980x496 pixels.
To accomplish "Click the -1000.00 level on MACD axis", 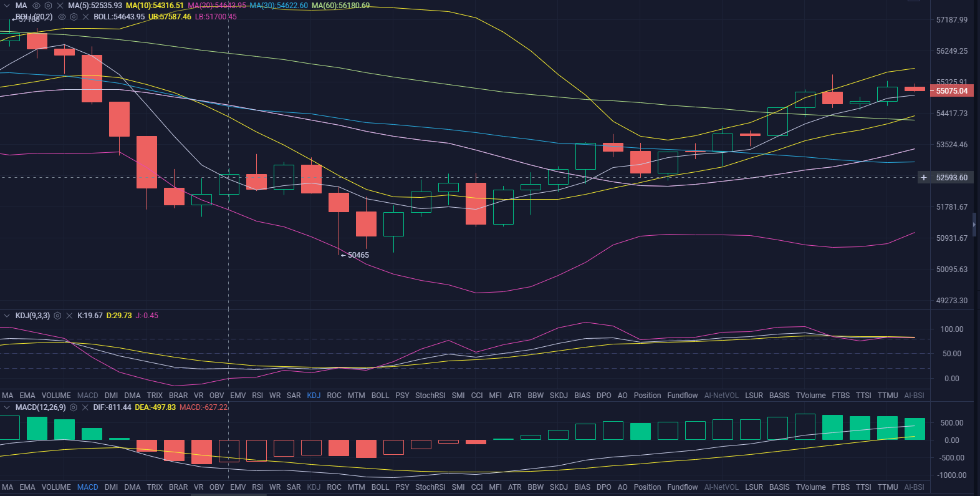I will [x=952, y=475].
